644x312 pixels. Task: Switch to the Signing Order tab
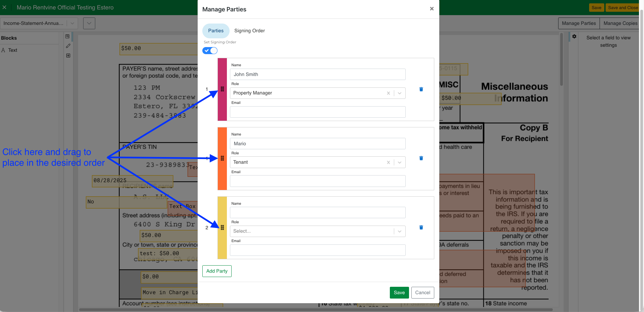tap(249, 31)
